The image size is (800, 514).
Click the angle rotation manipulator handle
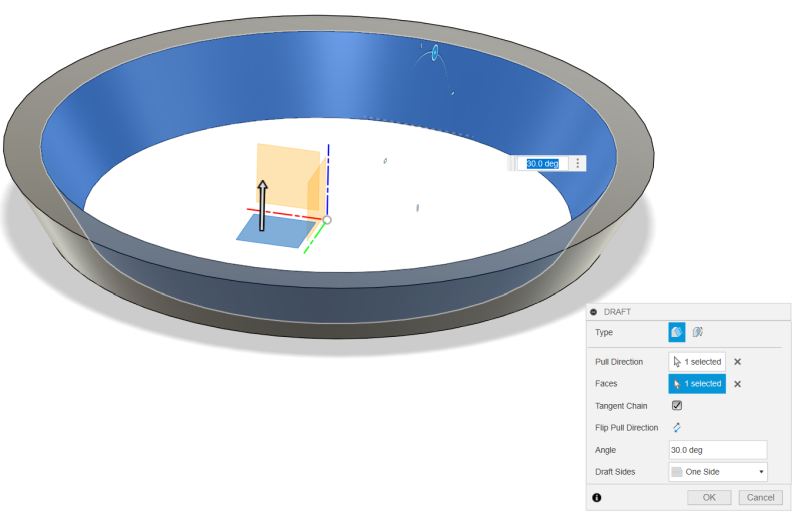435,53
